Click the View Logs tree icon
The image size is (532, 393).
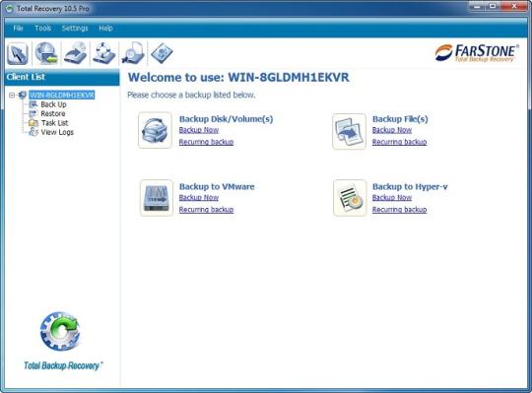[33, 132]
